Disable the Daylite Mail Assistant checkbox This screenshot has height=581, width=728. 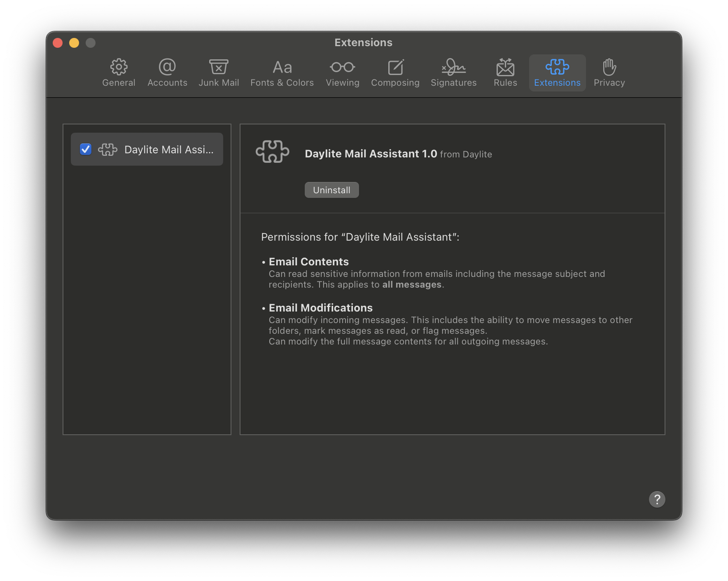tap(86, 149)
